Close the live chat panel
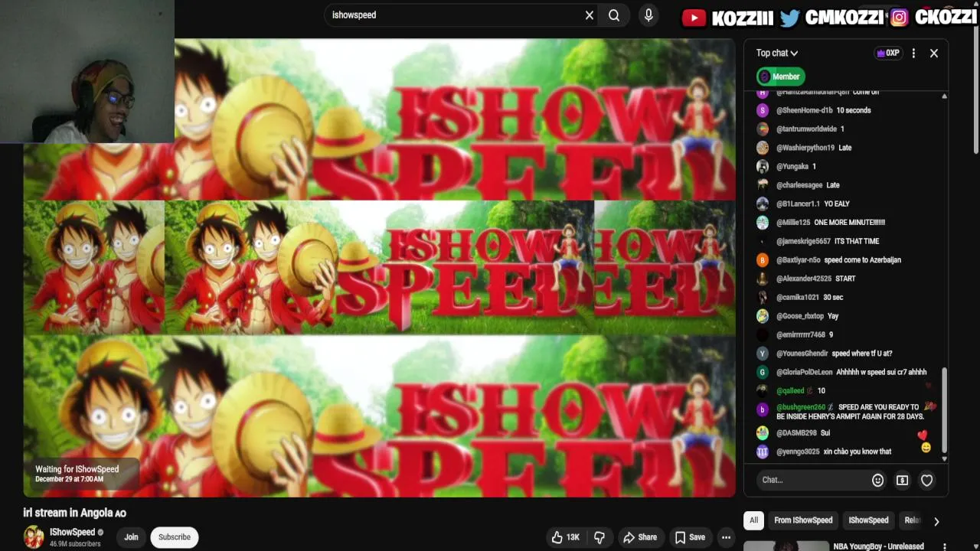 934,54
